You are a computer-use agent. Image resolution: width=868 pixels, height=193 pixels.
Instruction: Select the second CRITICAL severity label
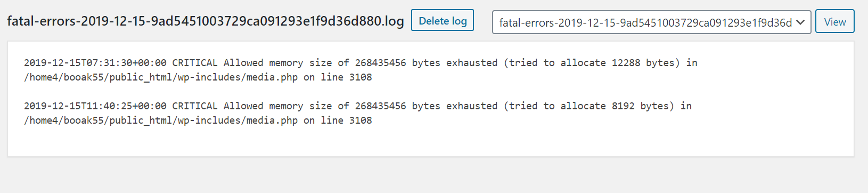[195, 106]
